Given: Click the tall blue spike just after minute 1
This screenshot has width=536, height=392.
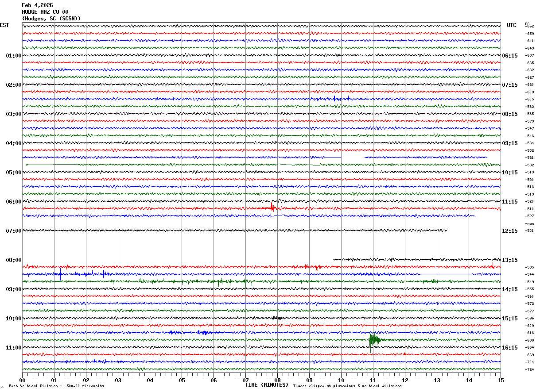Looking at the screenshot, I should [60, 275].
